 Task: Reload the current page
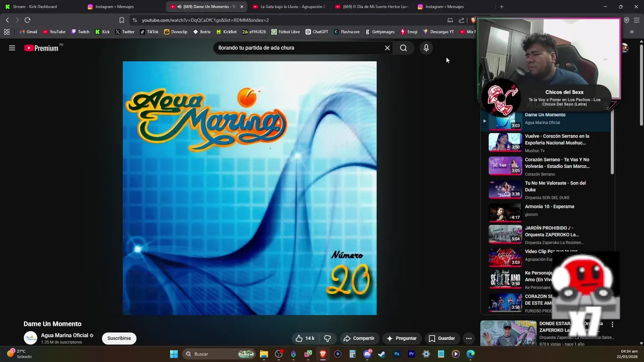(x=27, y=20)
